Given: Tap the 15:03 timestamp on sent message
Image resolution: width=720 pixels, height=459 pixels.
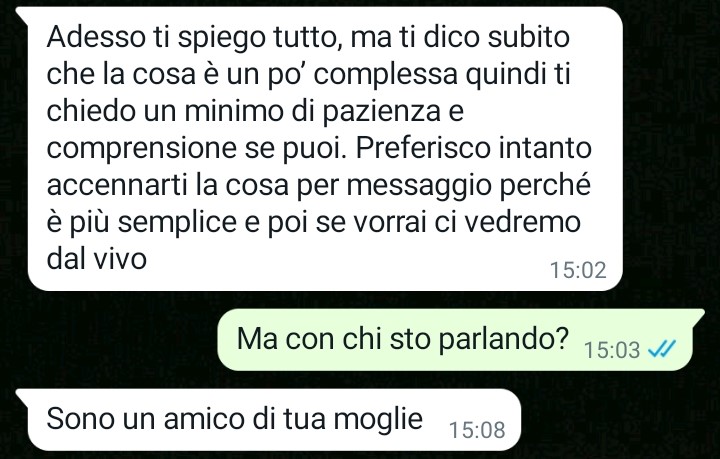Looking at the screenshot, I should click(x=612, y=350).
